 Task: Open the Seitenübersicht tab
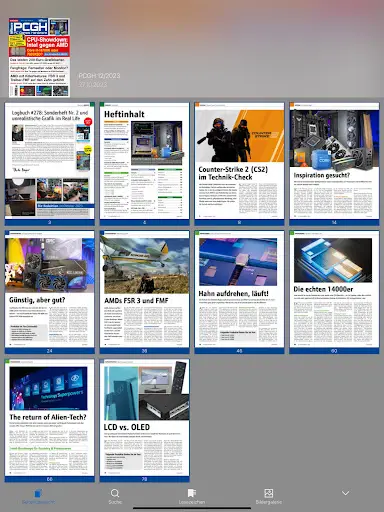38,496
